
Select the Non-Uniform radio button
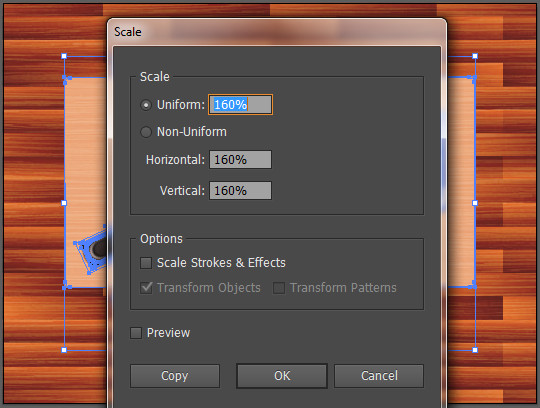(146, 132)
